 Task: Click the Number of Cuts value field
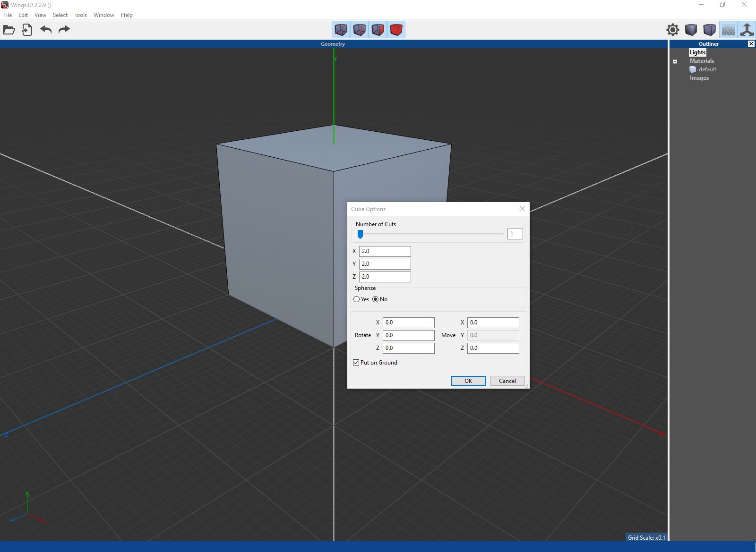(x=515, y=234)
